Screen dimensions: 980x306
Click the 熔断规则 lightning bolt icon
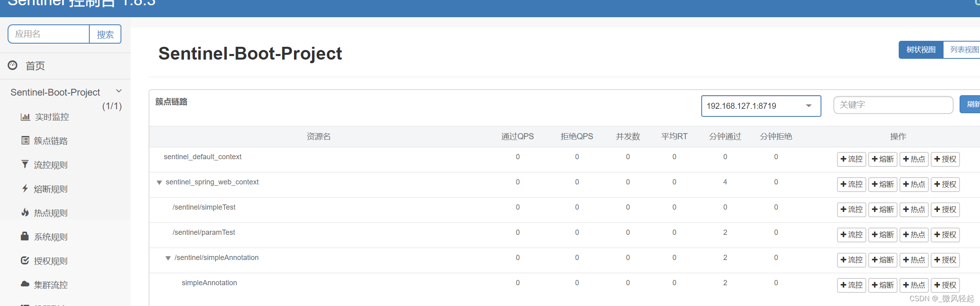[25, 188]
